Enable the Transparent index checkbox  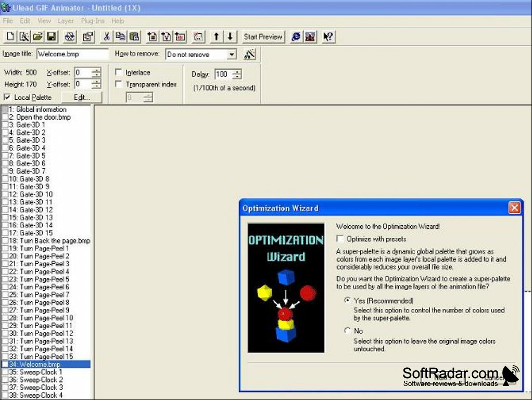(x=118, y=84)
